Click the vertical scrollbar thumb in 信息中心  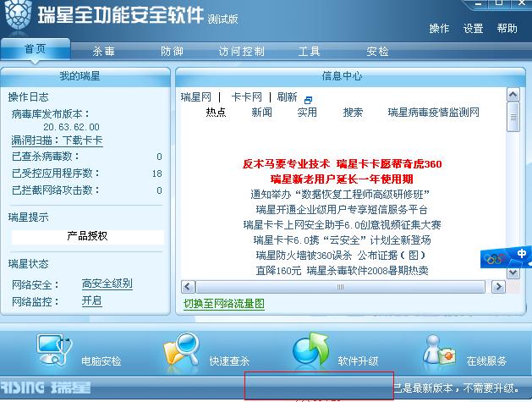click(513, 117)
